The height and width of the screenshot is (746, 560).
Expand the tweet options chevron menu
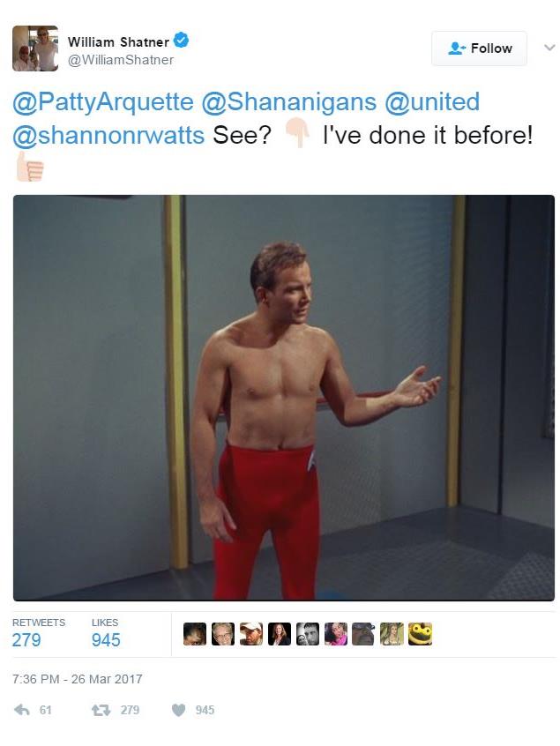click(549, 48)
